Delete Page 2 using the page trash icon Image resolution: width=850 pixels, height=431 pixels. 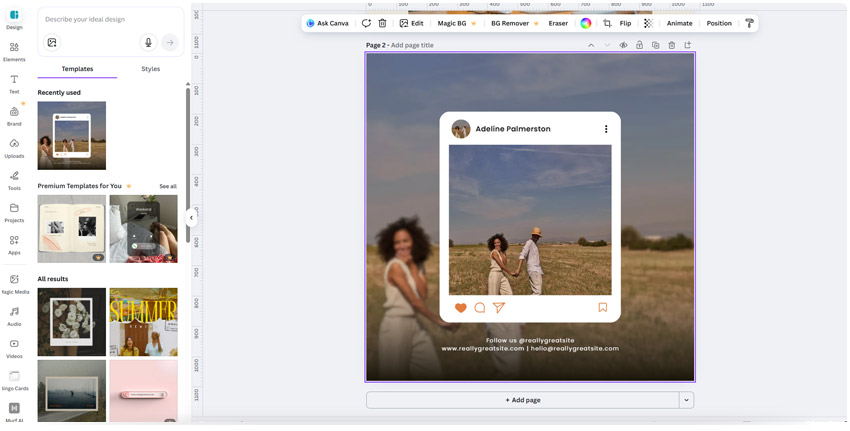pos(672,45)
